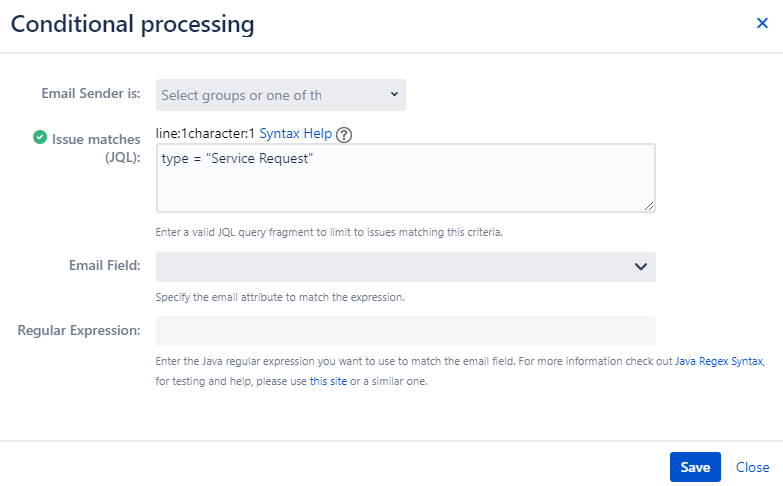Click the green JQL valid checkmark icon
The height and width of the screenshot is (486, 783).
40,137
